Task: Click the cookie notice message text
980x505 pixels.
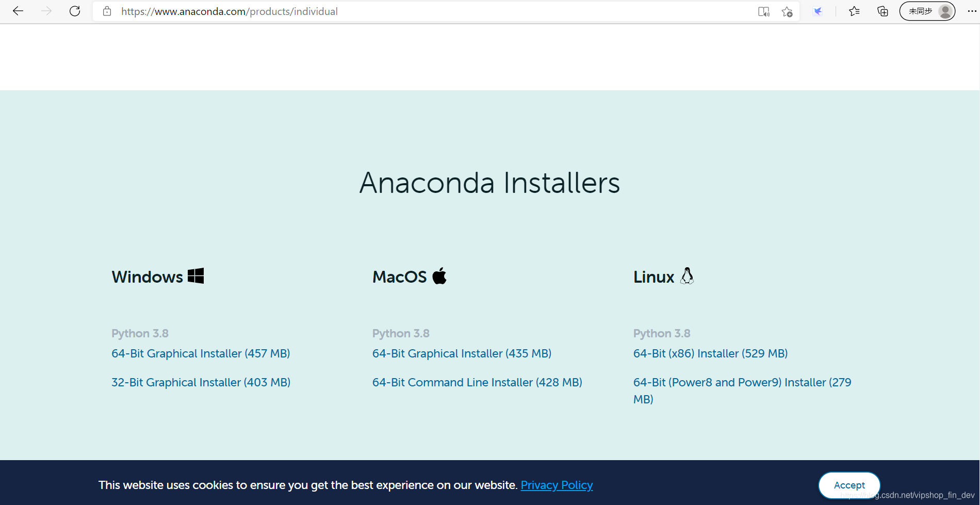Action: coord(308,485)
